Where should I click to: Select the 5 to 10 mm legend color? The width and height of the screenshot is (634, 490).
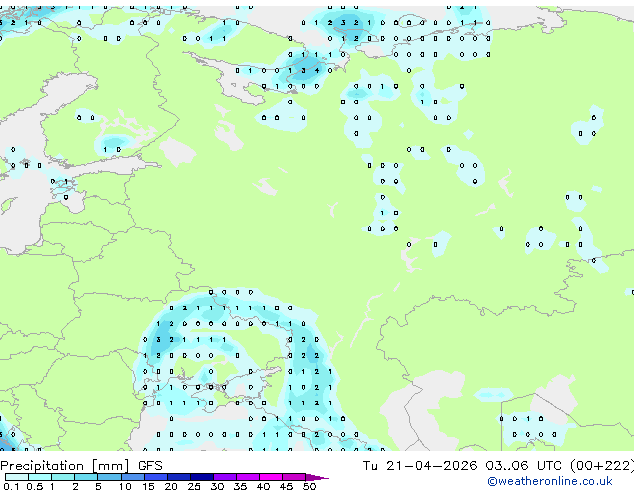point(110,477)
